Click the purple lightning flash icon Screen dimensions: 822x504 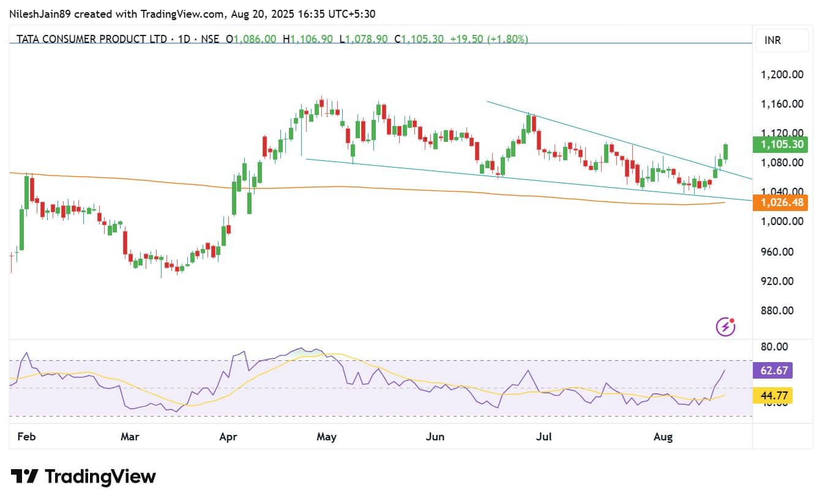(725, 327)
